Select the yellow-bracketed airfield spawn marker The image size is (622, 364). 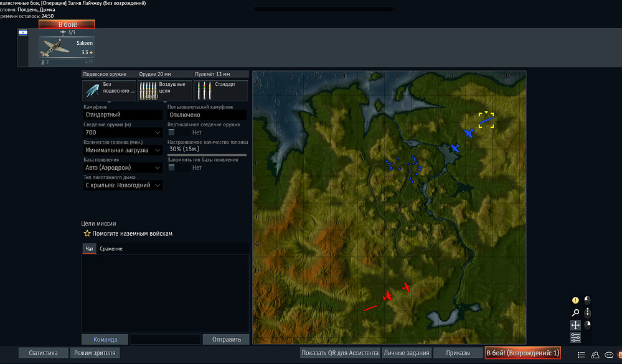(x=486, y=119)
